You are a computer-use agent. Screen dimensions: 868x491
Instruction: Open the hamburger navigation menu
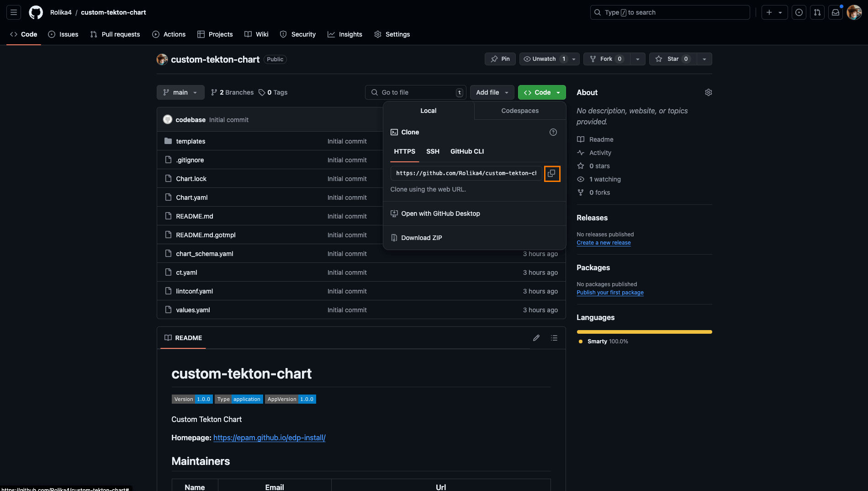[13, 12]
